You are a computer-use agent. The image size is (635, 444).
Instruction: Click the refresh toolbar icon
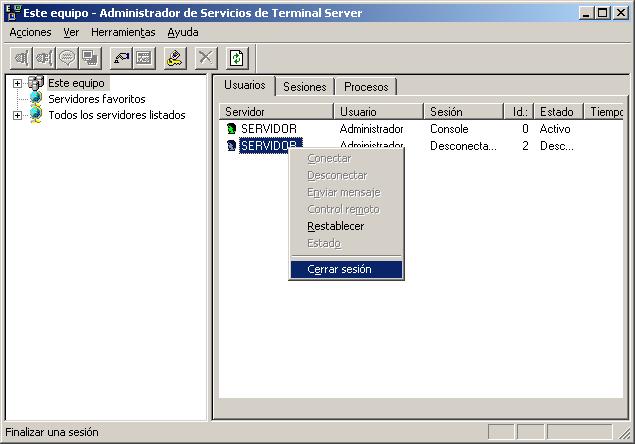pos(237,58)
